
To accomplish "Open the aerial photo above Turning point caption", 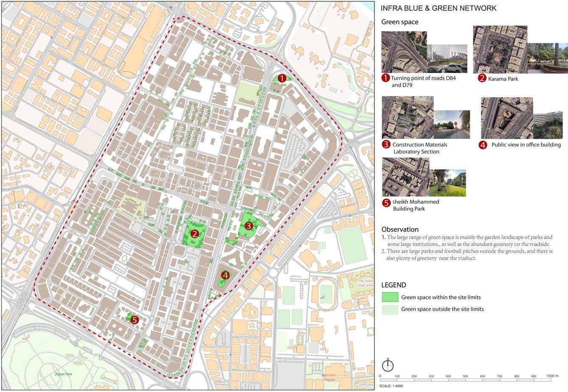I will tap(404, 52).
